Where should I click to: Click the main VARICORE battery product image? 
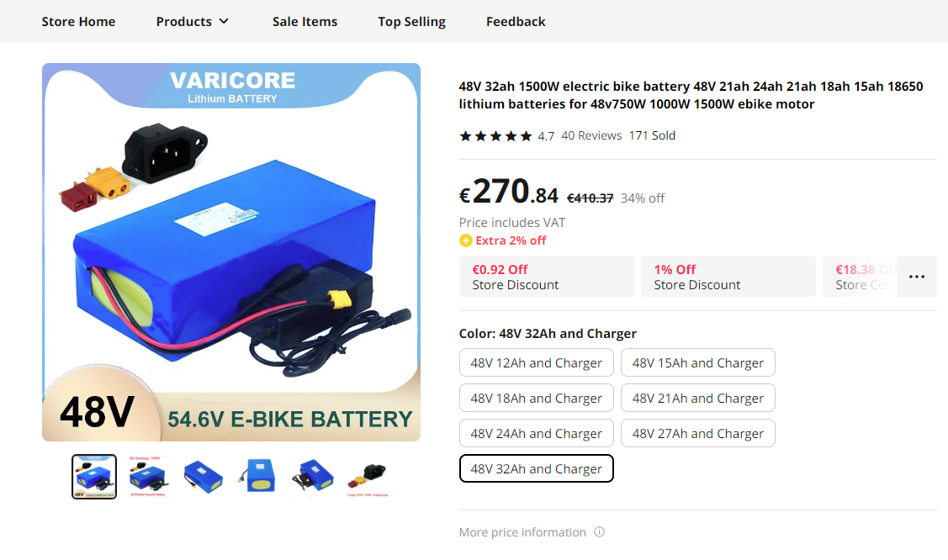tap(231, 252)
